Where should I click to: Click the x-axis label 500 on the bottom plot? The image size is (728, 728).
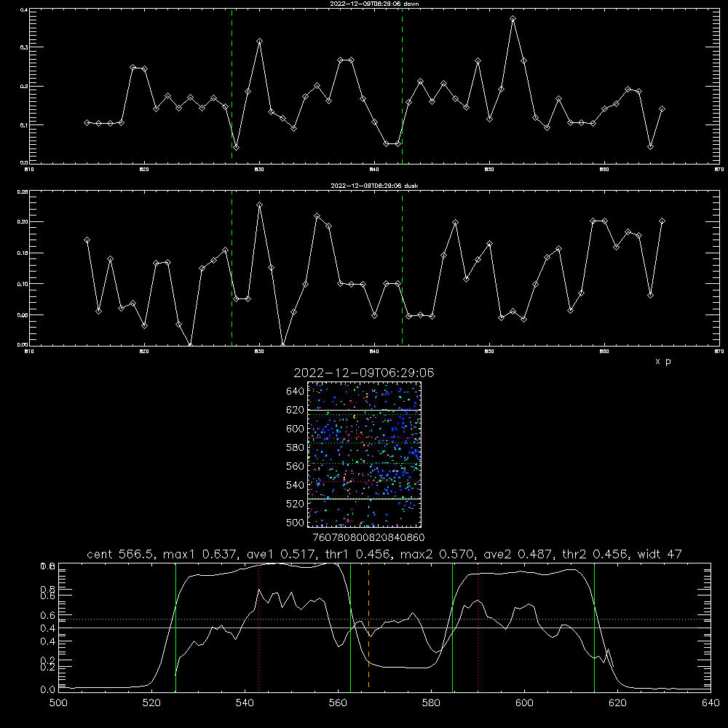tap(58, 703)
